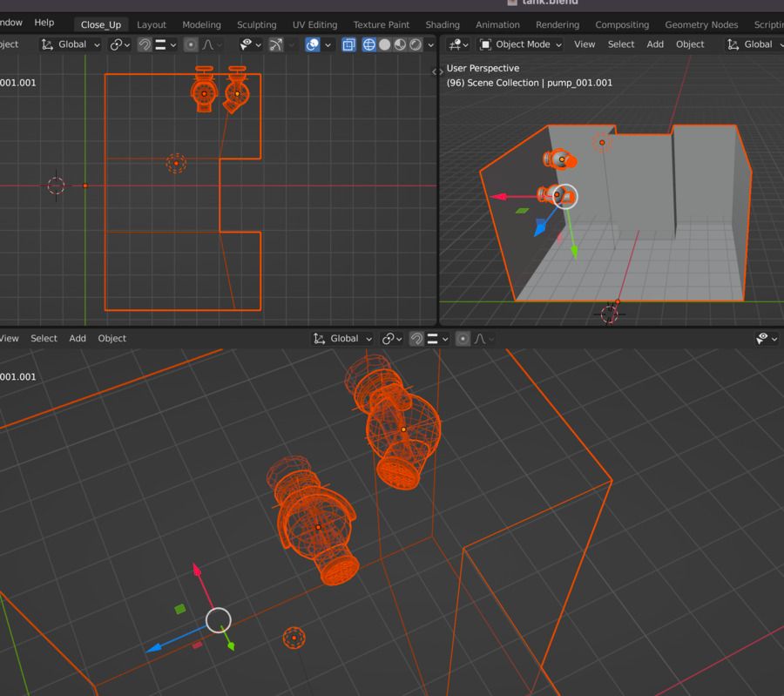Viewport: 784px width, 696px height.
Task: Switch to solid viewport shading
Action: [x=384, y=44]
